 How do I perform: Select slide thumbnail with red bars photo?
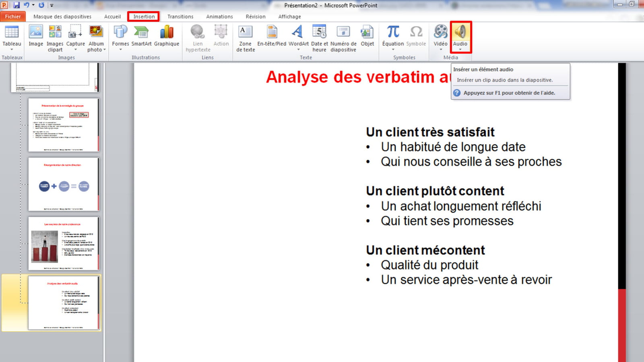tap(63, 243)
